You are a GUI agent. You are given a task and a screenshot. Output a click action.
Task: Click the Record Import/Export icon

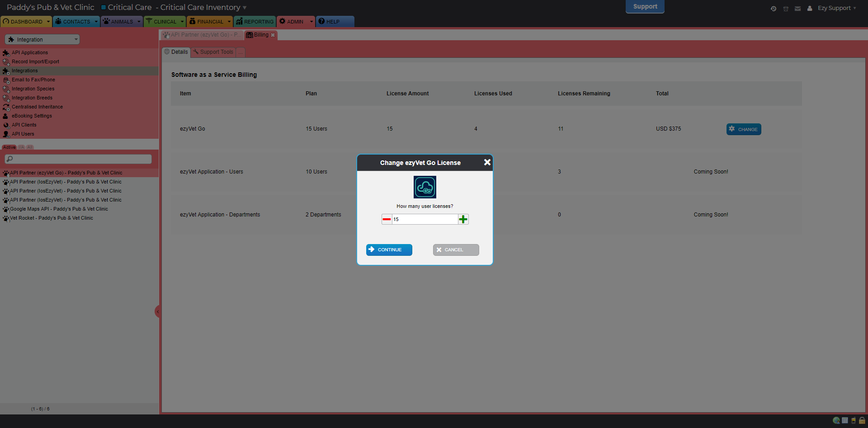(6, 62)
